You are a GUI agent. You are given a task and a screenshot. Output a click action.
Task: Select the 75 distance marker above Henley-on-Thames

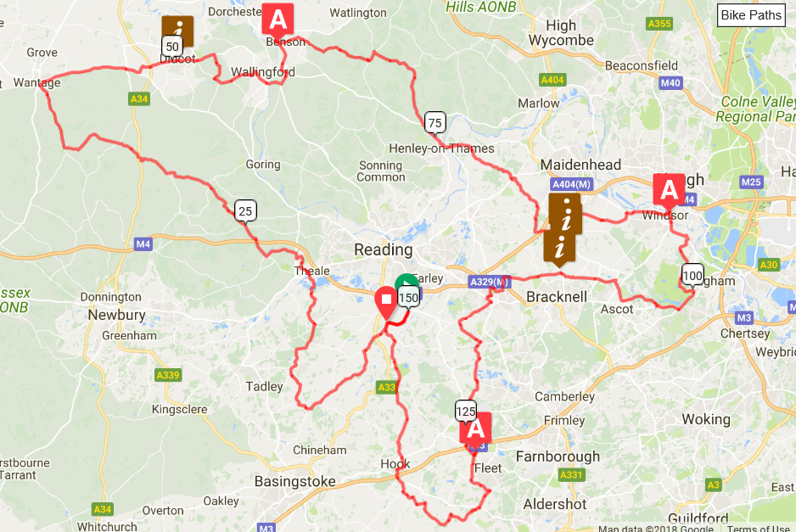[x=435, y=123]
